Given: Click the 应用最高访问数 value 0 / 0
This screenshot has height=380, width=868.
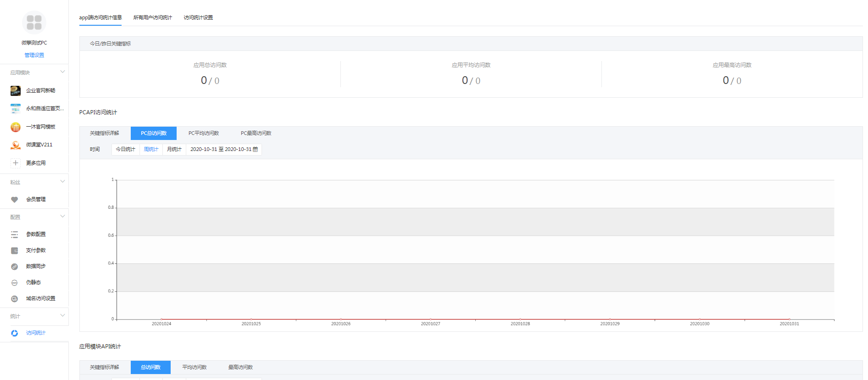Looking at the screenshot, I should (x=732, y=80).
